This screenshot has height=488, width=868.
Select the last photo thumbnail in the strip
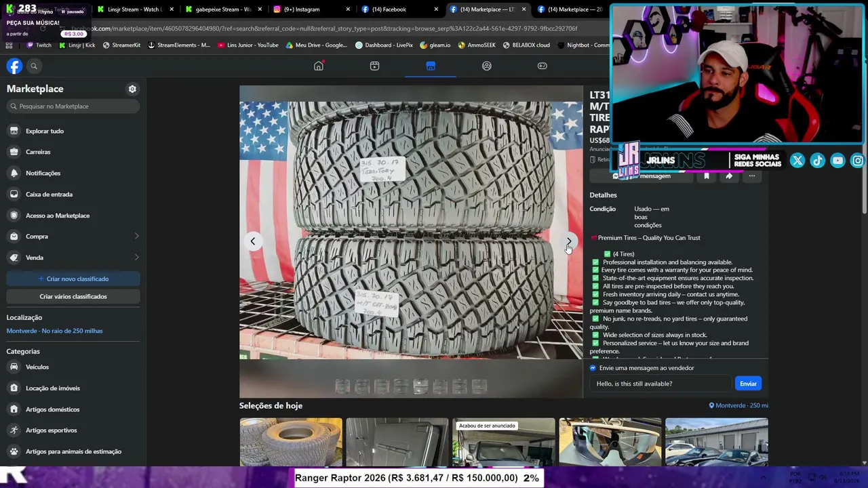479,386
